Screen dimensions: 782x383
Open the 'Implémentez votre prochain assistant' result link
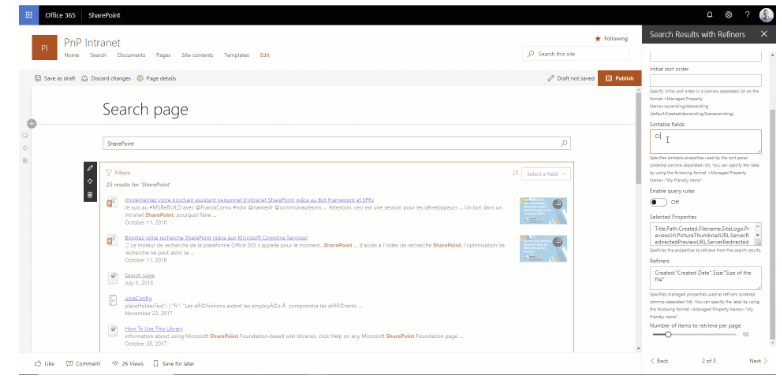pos(249,199)
